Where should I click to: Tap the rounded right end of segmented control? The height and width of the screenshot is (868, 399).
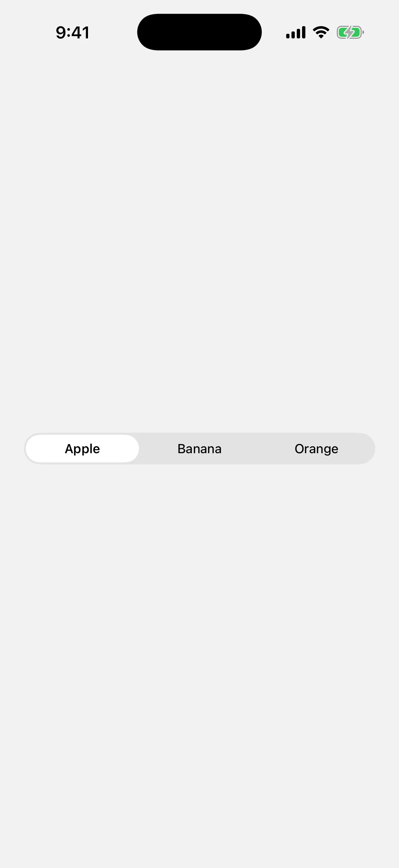(x=367, y=449)
